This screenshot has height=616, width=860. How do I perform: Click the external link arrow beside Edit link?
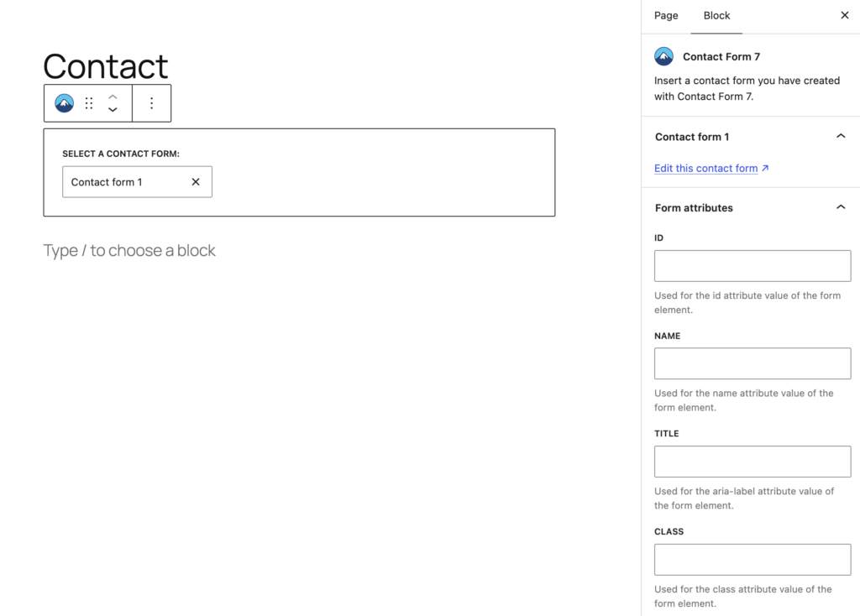click(x=765, y=168)
